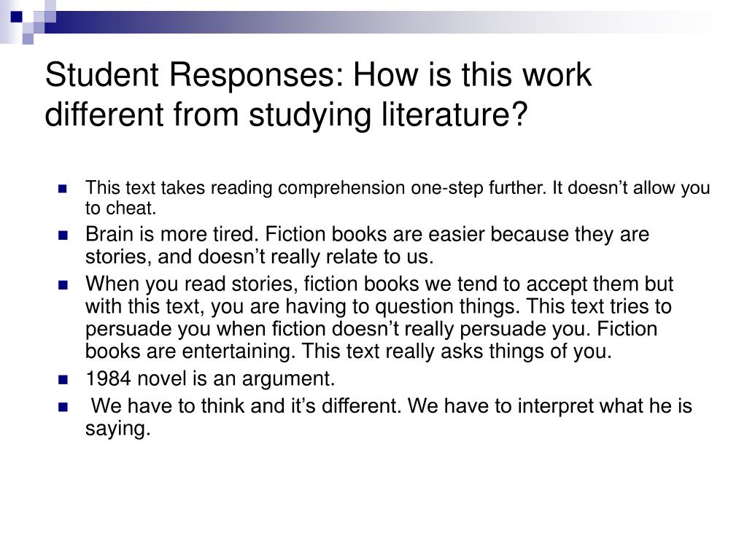Click the slide title beginning 'Student Responses'
This screenshot has width=747, height=560.
[318, 94]
